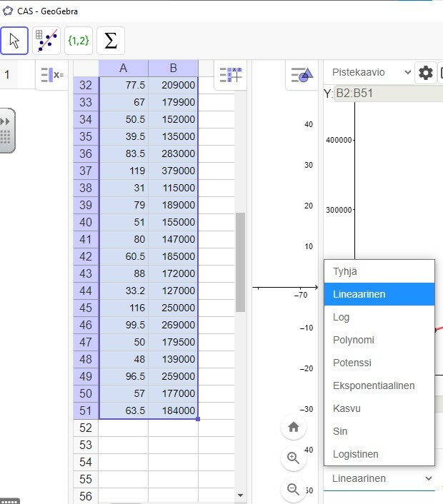Open the spreadsheet style bar icon
The image size is (443, 504).
click(x=230, y=75)
